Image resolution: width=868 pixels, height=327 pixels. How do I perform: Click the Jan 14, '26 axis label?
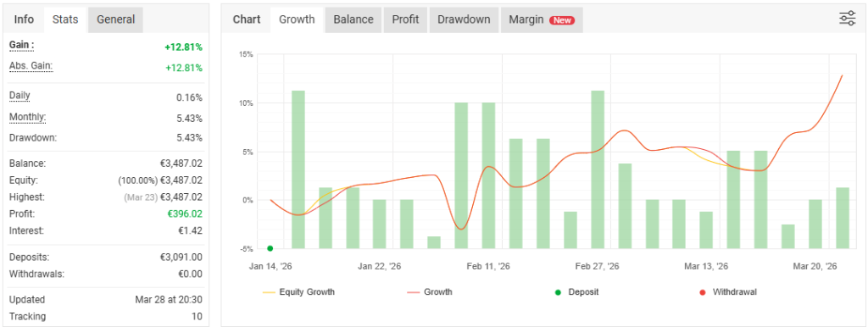270,267
